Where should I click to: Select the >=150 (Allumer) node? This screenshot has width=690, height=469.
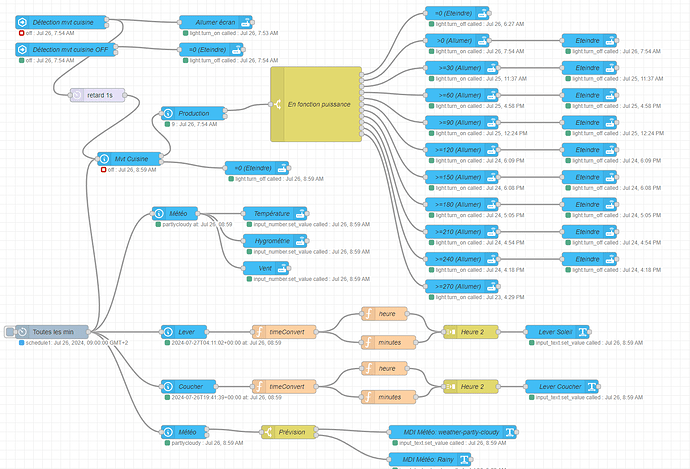click(462, 177)
